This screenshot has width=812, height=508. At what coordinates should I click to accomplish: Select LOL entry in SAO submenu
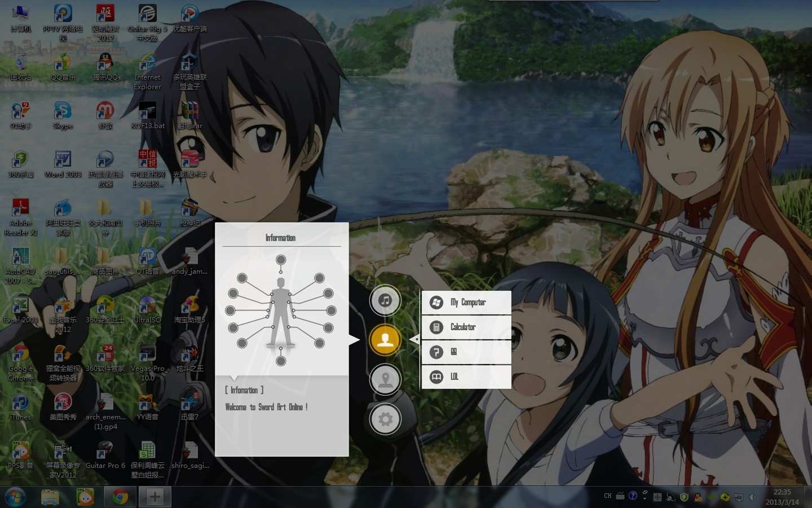pos(466,376)
